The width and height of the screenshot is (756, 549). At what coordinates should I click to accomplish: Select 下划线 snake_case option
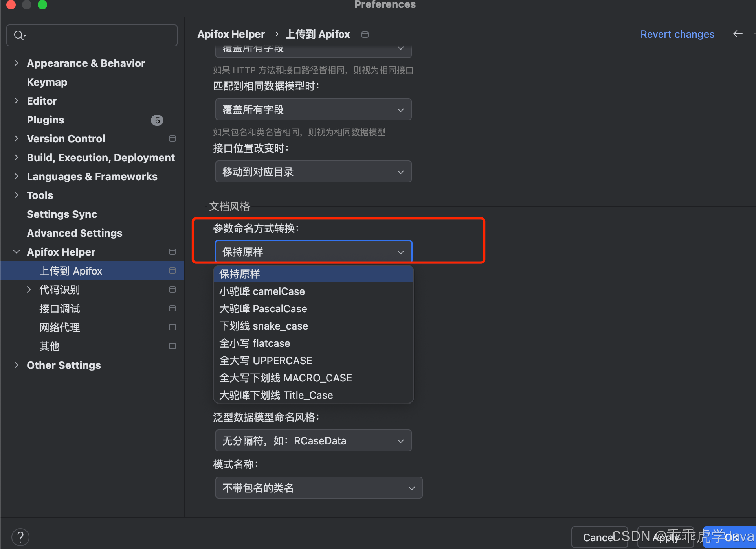[x=264, y=326]
